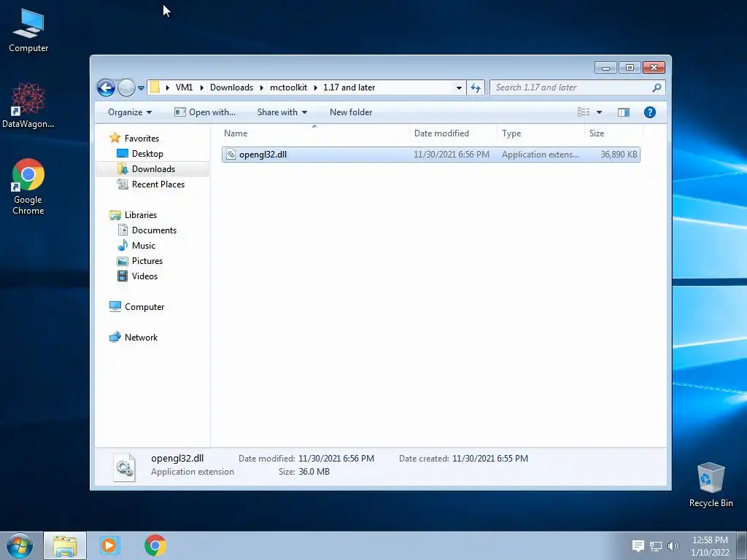Image resolution: width=747 pixels, height=560 pixels.
Task: Open the recent pages dropdown arrow
Action: (141, 88)
